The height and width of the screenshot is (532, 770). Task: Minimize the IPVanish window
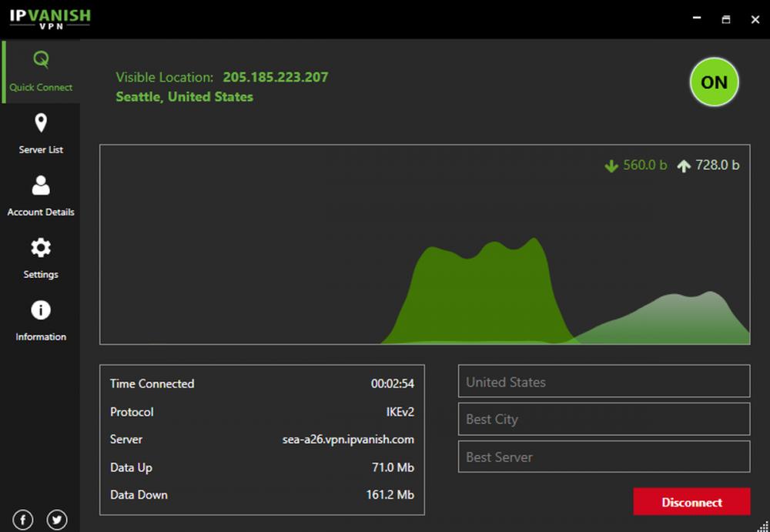(696, 18)
